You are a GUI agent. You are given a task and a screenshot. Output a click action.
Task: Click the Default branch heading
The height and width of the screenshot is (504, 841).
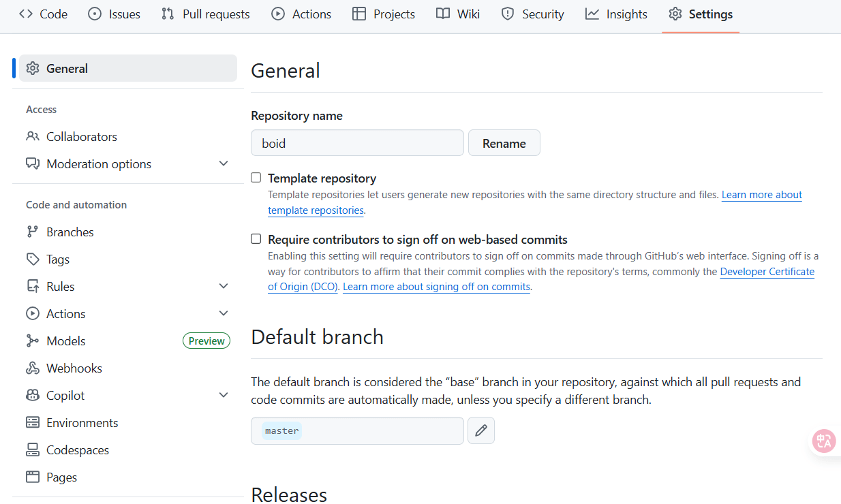(x=317, y=337)
